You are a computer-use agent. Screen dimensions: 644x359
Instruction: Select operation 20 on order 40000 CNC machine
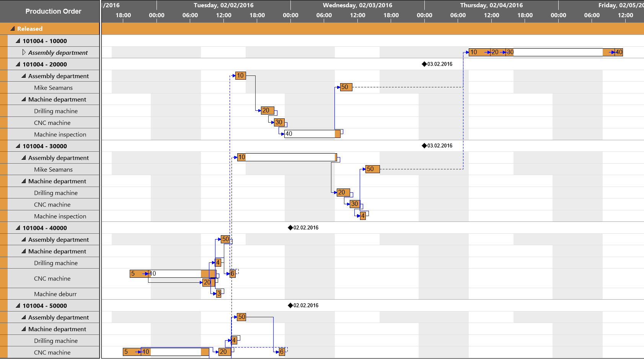(209, 282)
